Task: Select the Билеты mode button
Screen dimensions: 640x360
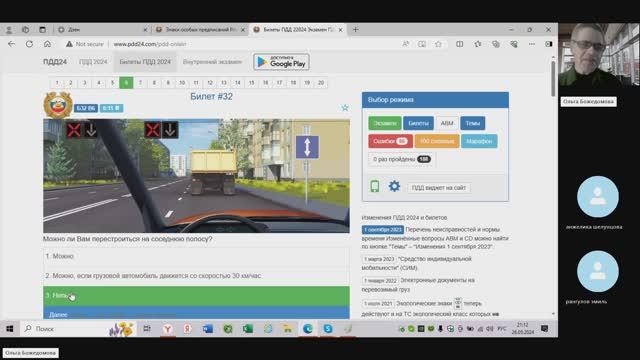Action: click(418, 123)
